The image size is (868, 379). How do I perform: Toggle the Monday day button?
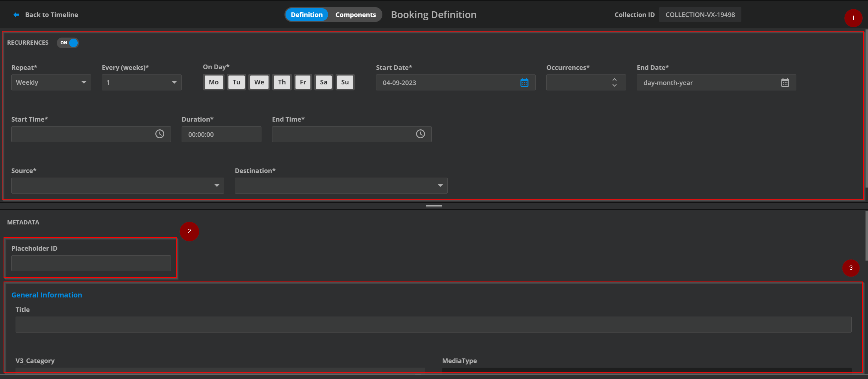pyautogui.click(x=214, y=82)
